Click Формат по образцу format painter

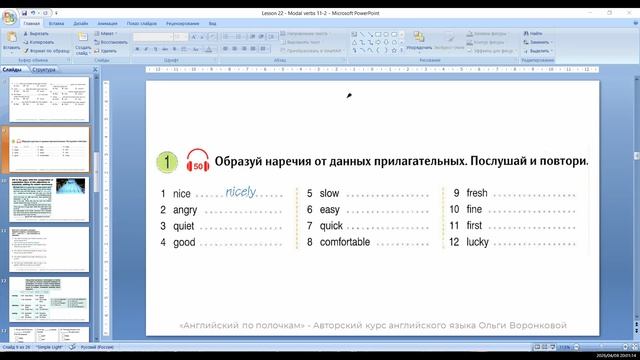click(47, 51)
